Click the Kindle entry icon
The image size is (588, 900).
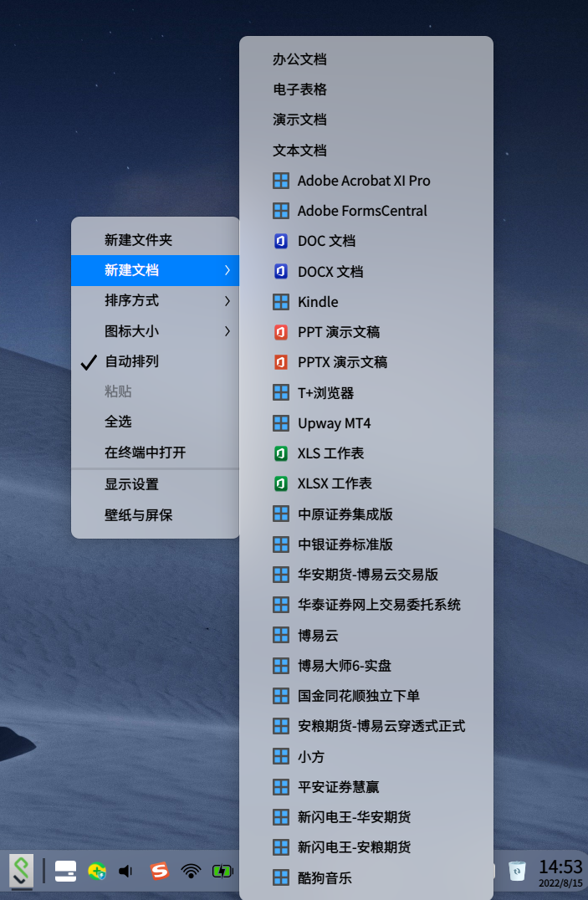(x=281, y=302)
